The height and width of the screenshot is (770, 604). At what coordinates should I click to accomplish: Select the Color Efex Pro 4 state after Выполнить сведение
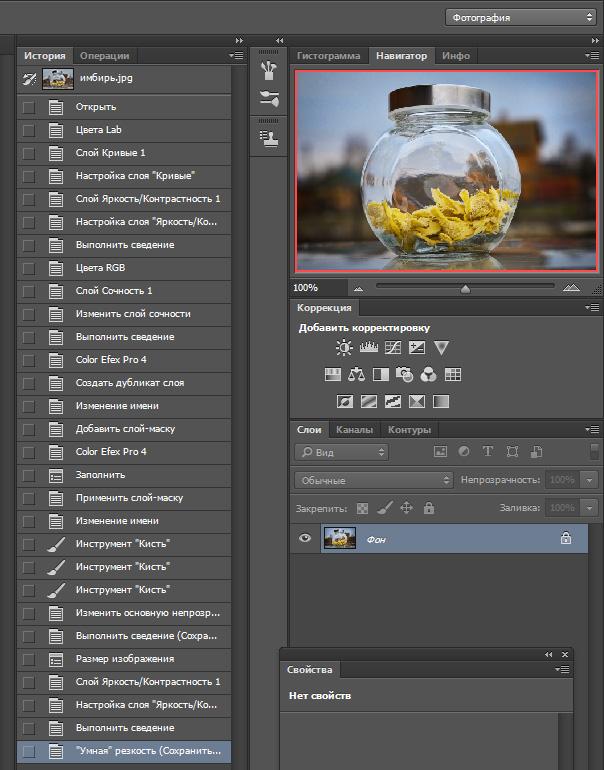point(124,360)
